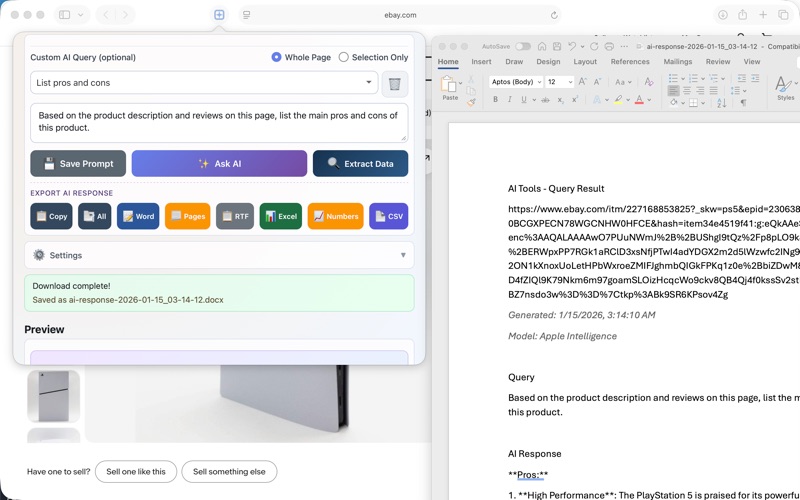Click Format Painter brush in Word
The image size is (800, 500).
[x=471, y=103]
